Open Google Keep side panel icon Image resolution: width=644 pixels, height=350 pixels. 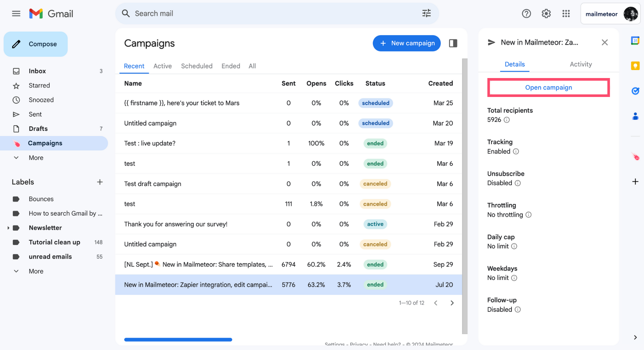pos(635,66)
